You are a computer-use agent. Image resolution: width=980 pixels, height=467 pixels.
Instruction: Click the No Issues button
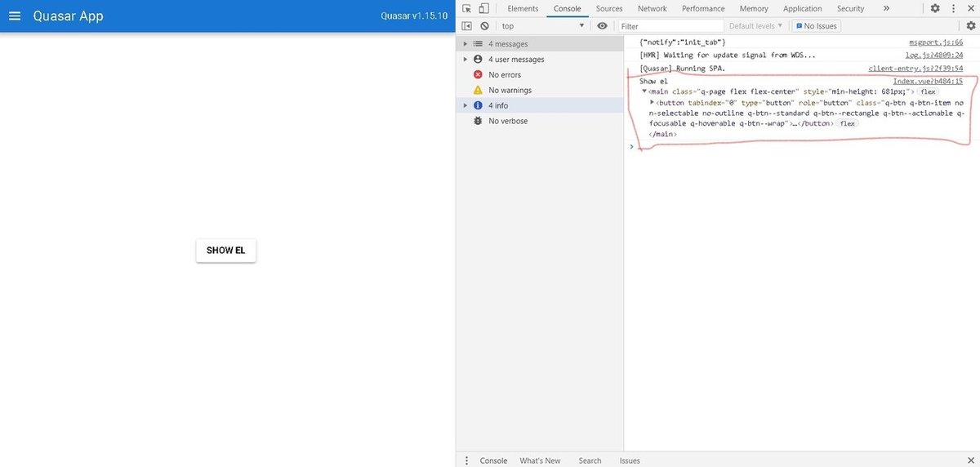[815, 26]
